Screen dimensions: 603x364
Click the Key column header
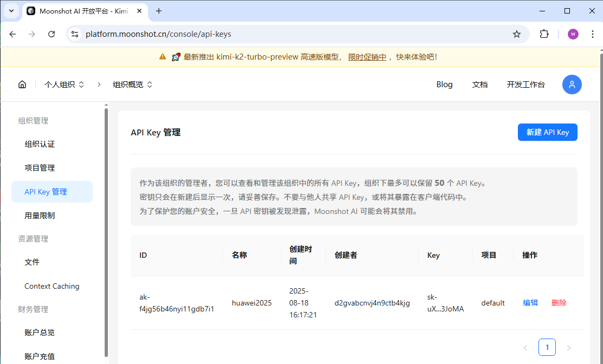click(x=433, y=255)
